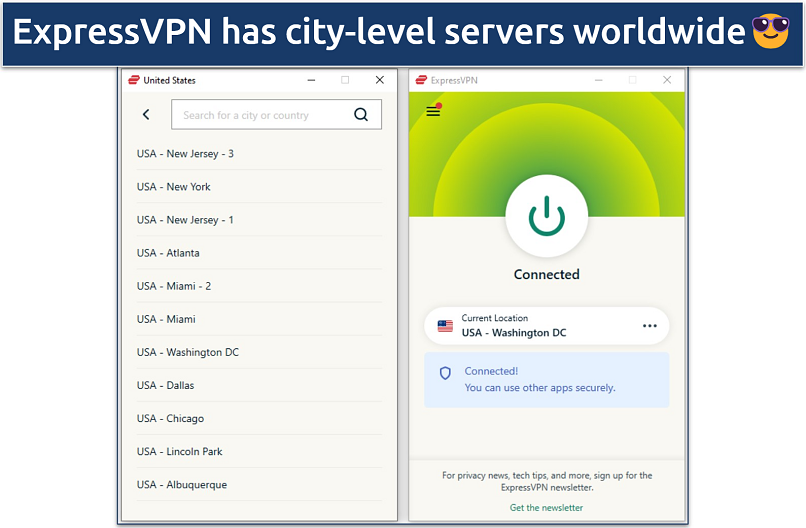Maximize the United States window
The width and height of the screenshot is (806, 528).
click(x=345, y=80)
